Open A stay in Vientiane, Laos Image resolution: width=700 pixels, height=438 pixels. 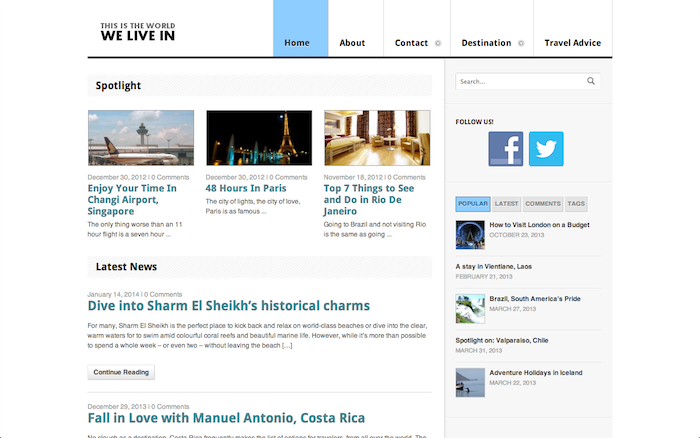coord(493,266)
